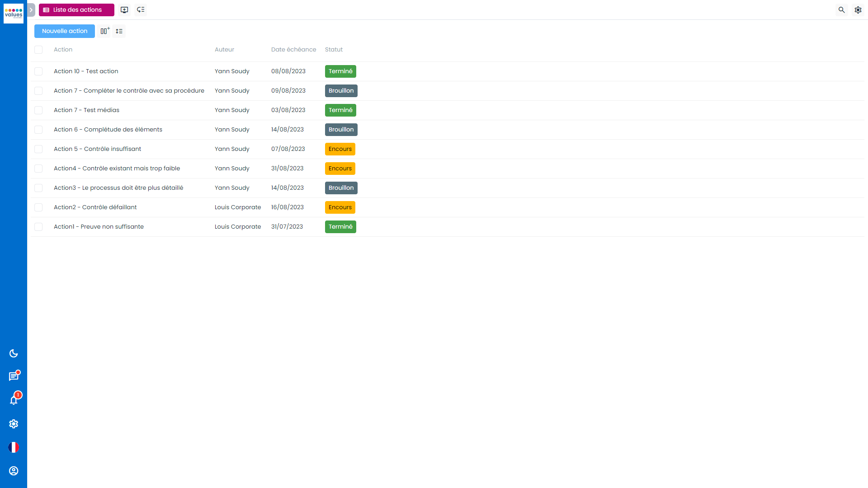Open the user profile icon in sidebar
Screen dimensions: 868x488
coord(14,471)
